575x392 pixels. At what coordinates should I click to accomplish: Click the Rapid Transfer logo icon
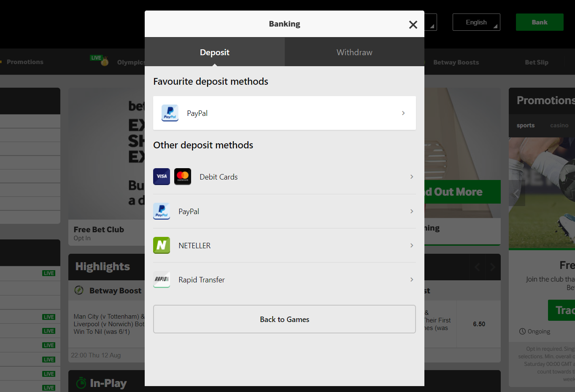pos(162,279)
